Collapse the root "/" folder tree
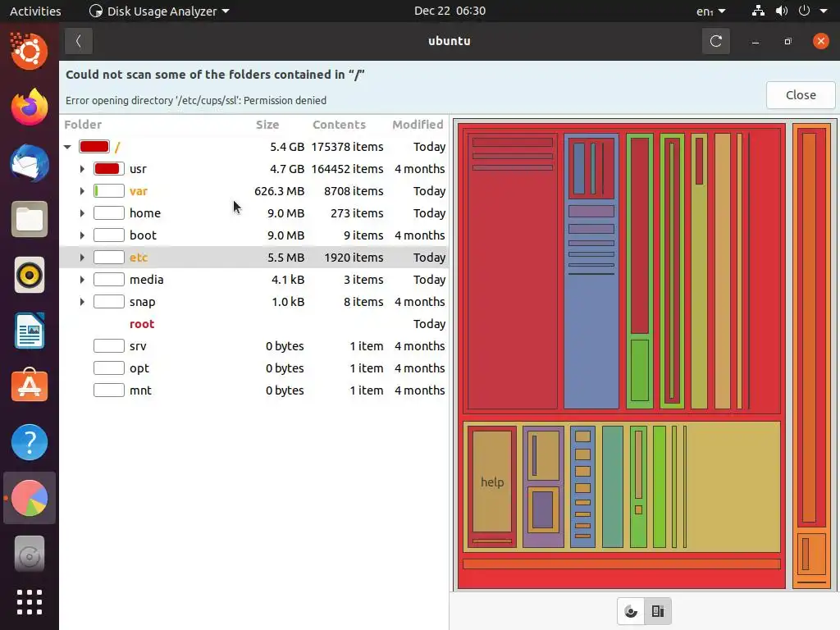This screenshot has height=630, width=840. pos(67,147)
